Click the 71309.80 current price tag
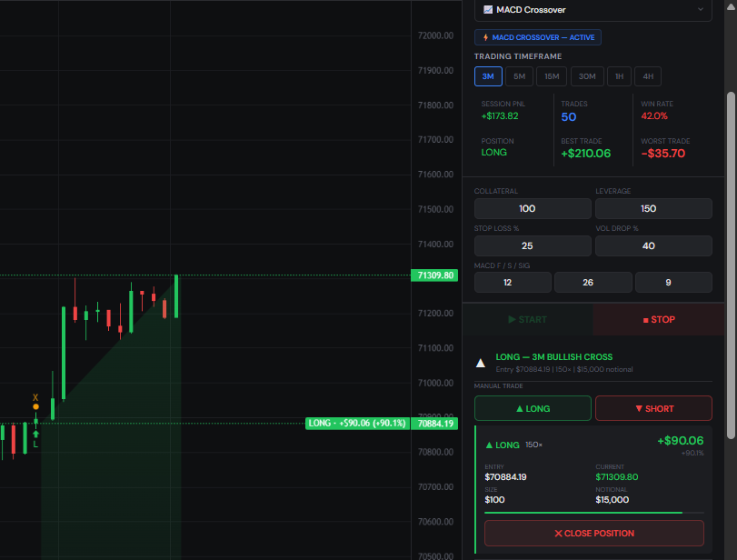737x560 pixels. 434,275
